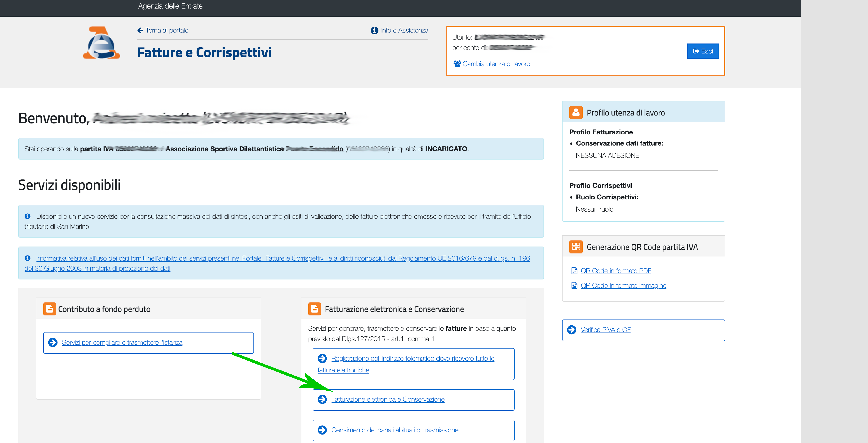Viewport: 868px width, 443px height.
Task: Click the arrow icon next to Verifica PIVA o CF
Action: coord(572,330)
